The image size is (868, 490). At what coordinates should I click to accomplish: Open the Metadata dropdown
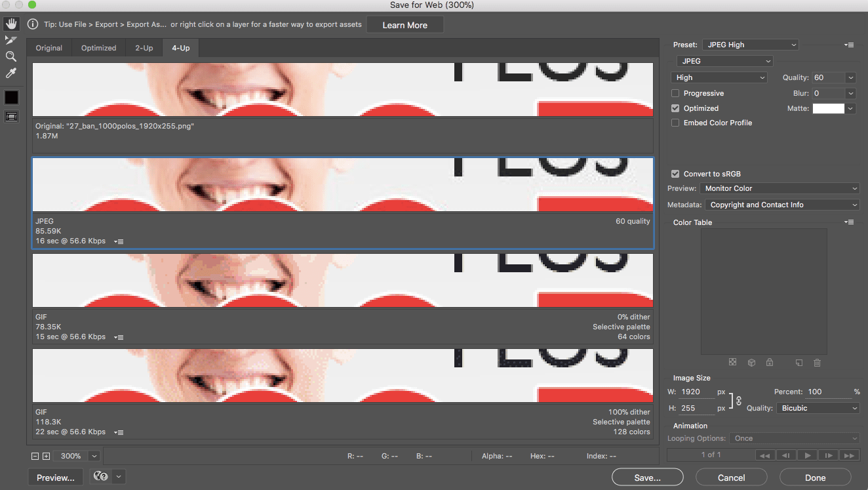click(782, 205)
